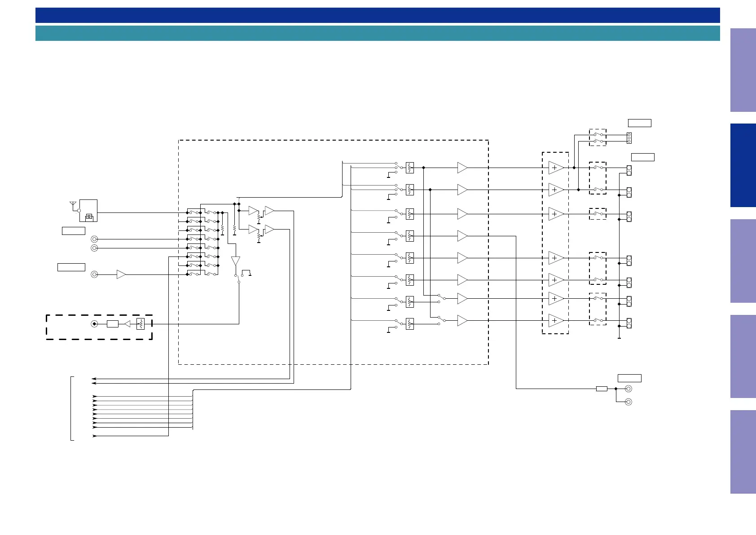
Task: Open the bottom purple side tab
Action: pos(743,452)
